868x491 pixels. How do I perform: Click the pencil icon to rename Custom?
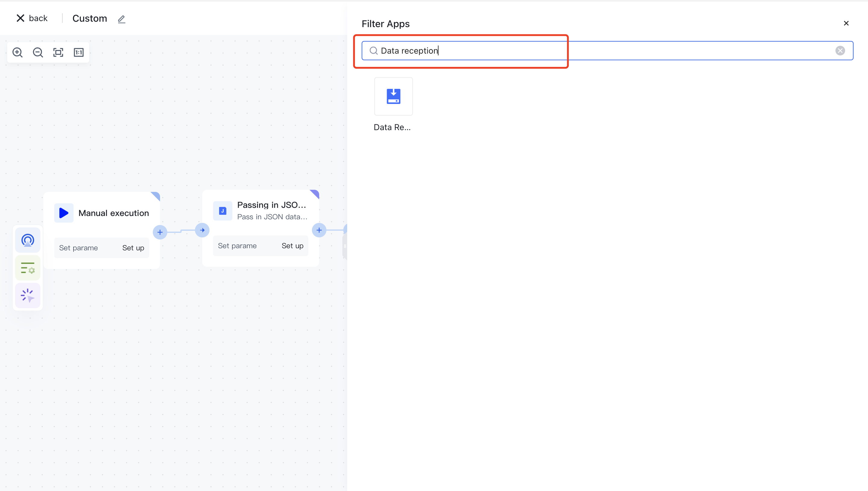point(121,19)
